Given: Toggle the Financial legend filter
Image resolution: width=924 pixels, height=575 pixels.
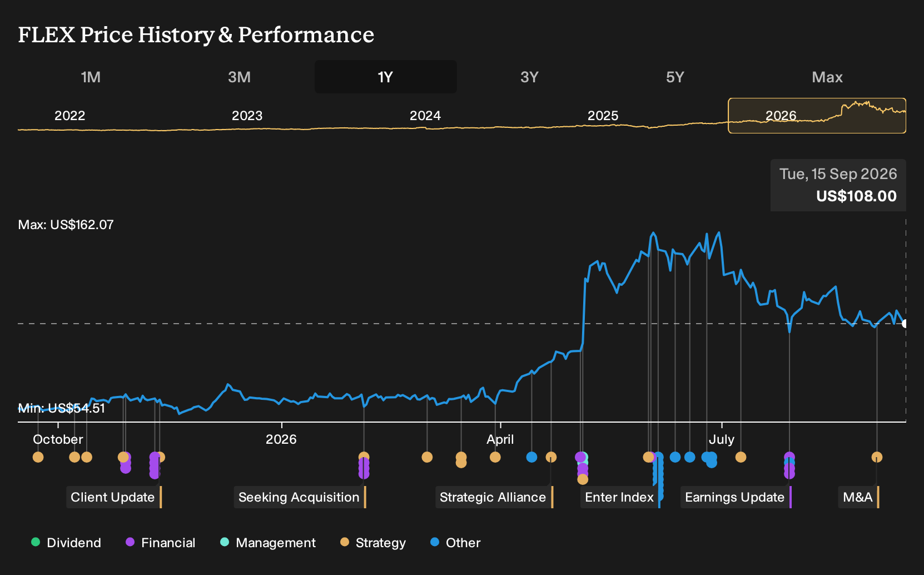Looking at the screenshot, I should tap(161, 543).
